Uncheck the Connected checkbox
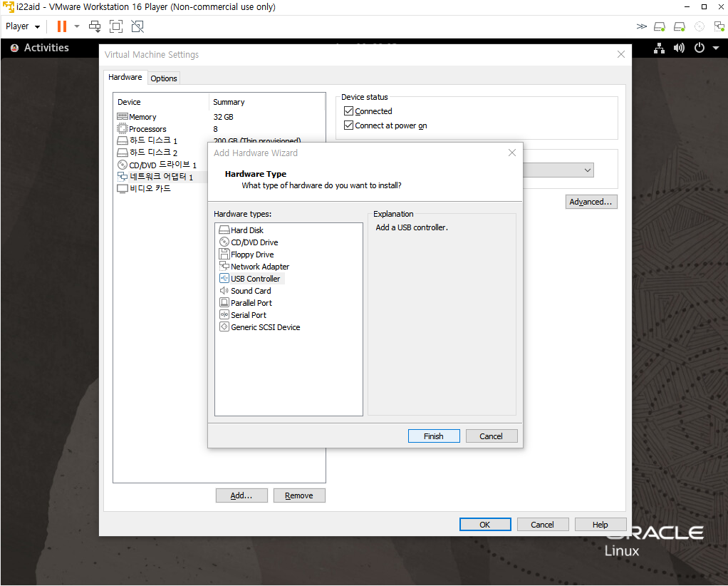 point(348,111)
